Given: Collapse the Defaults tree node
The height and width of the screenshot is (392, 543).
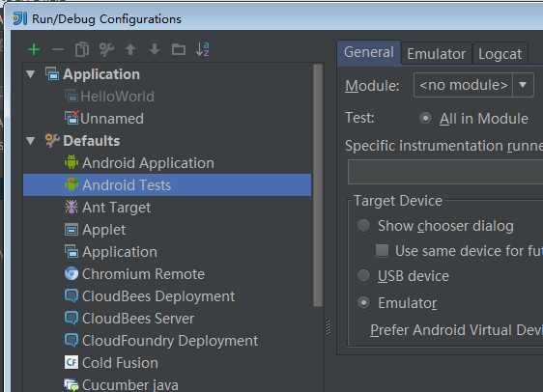Looking at the screenshot, I should tap(31, 141).
